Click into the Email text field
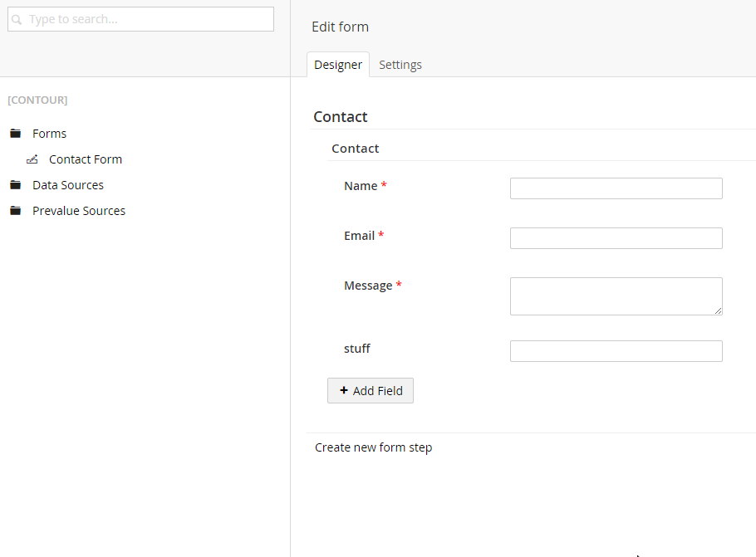The width and height of the screenshot is (756, 557). (x=616, y=238)
